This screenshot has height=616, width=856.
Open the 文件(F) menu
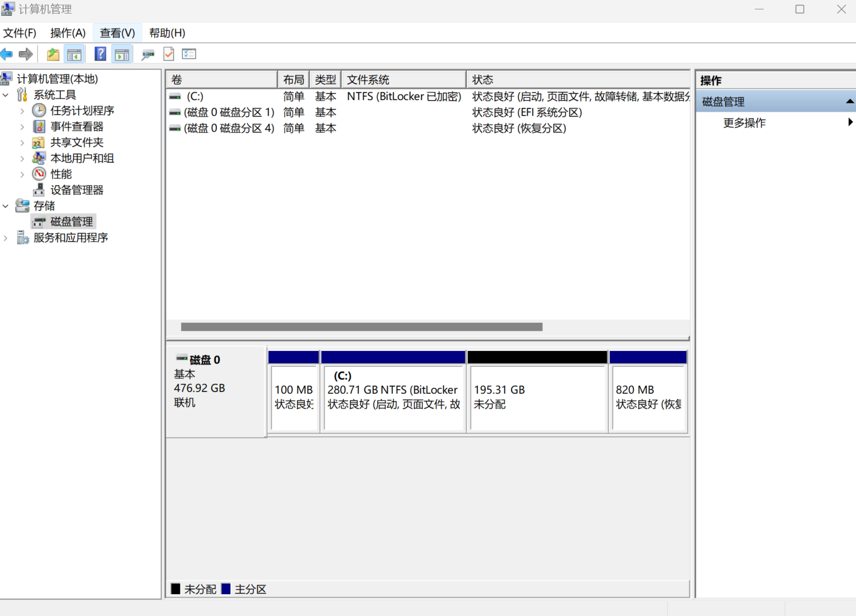[20, 33]
